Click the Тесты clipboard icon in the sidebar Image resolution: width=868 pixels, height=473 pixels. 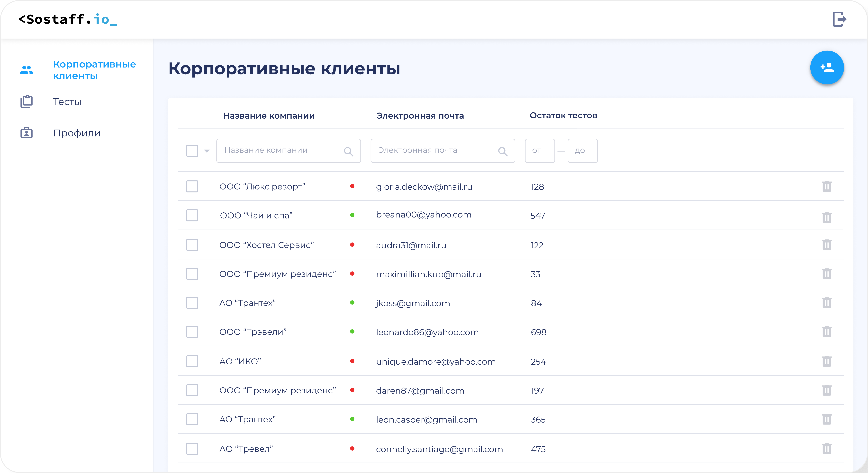[27, 102]
